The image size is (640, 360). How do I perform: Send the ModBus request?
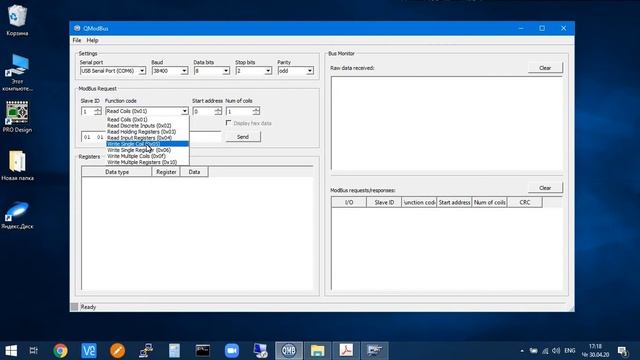[x=243, y=137]
